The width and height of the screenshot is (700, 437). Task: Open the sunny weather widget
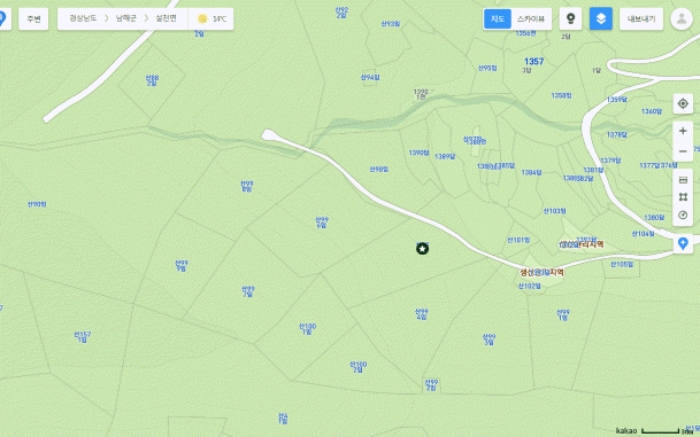(x=211, y=19)
